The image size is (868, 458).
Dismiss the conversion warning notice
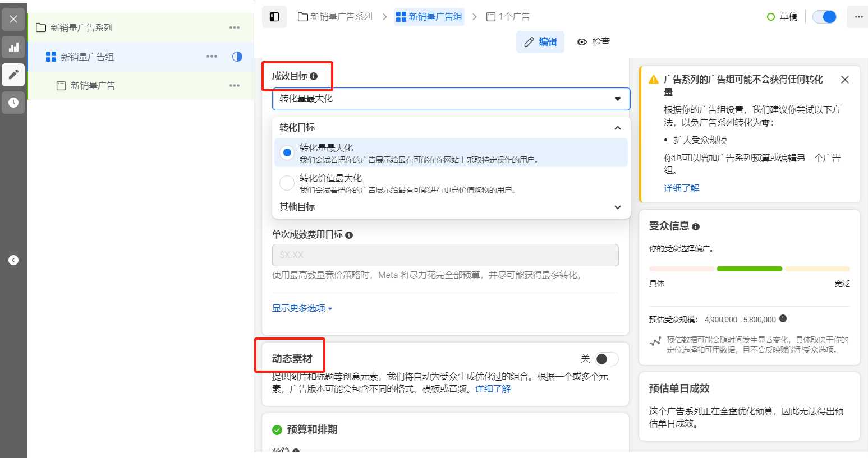click(x=845, y=80)
